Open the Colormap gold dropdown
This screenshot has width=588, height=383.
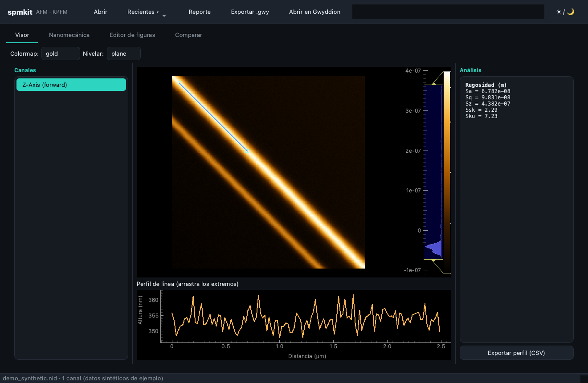pyautogui.click(x=61, y=53)
